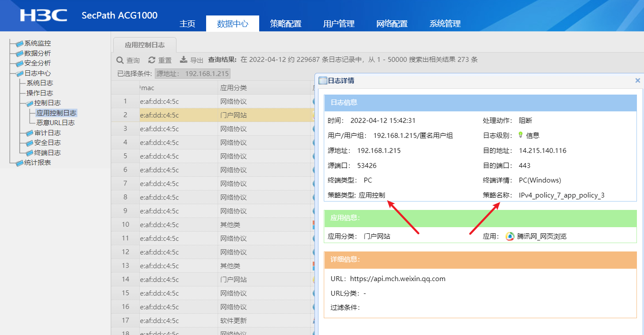The image size is (644, 335).
Task: Click the H3C logo
Action: (x=43, y=15)
